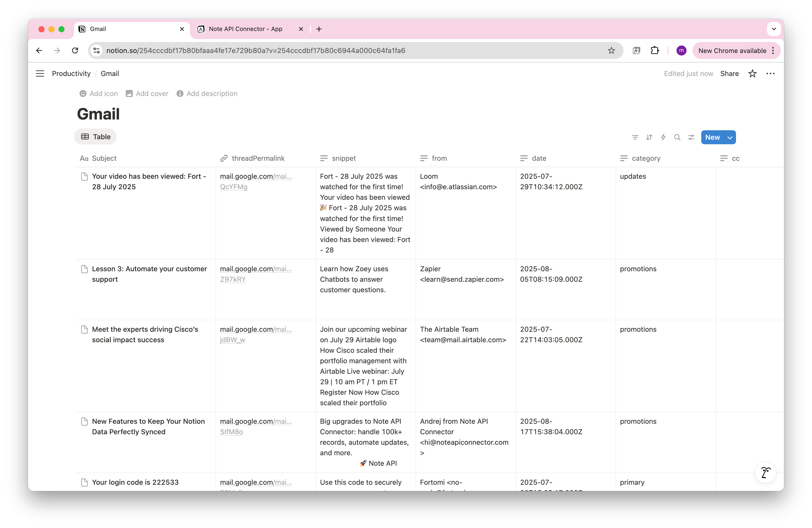Click Add icon
The width and height of the screenshot is (812, 528).
pyautogui.click(x=98, y=93)
